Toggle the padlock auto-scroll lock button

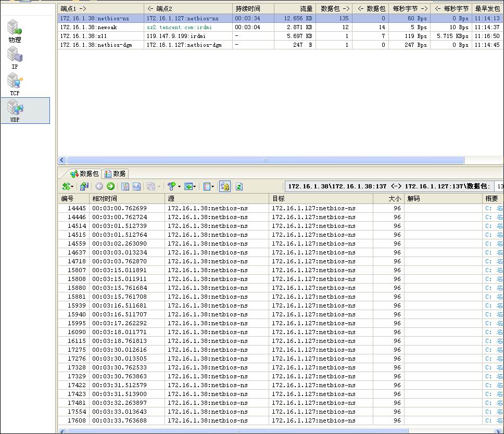point(224,186)
